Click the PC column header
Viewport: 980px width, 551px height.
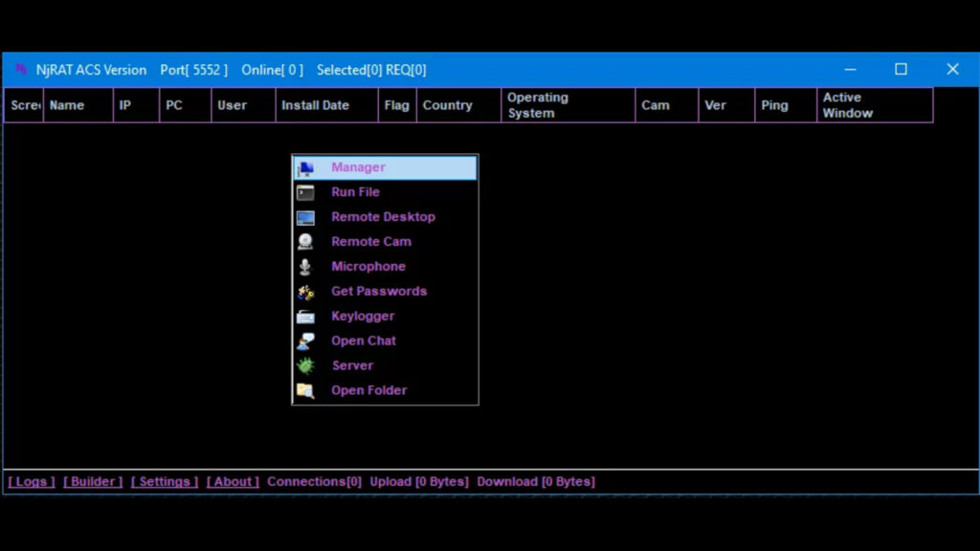point(186,105)
